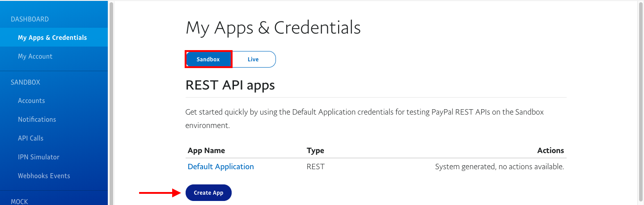
Task: Click the main page scrollbar at right edge
Action: pos(640,90)
